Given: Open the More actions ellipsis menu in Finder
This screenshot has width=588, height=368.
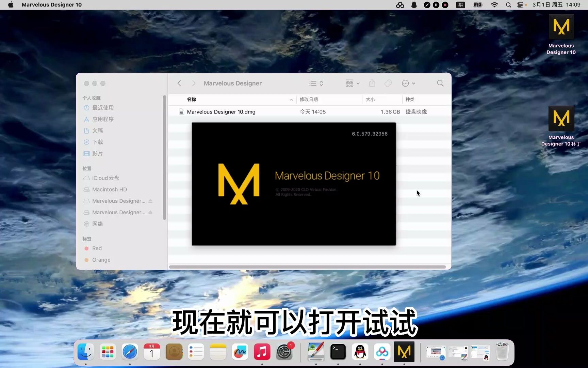Looking at the screenshot, I should point(408,83).
